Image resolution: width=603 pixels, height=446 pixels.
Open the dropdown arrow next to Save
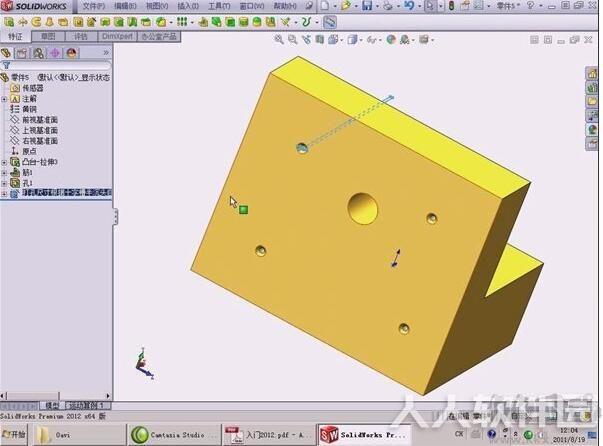[x=376, y=6]
